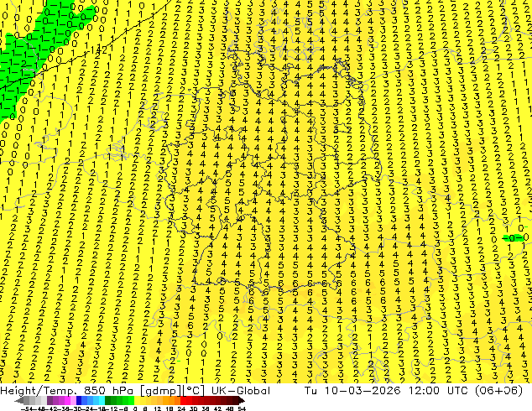Click the bright red legend swatch above 24
This screenshot has height=411, width=532.
[x=183, y=400]
